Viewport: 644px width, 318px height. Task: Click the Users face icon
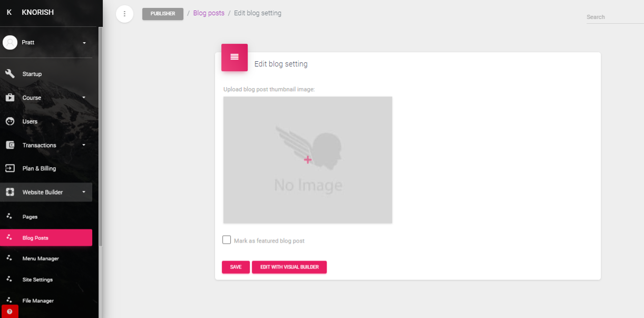[9, 121]
